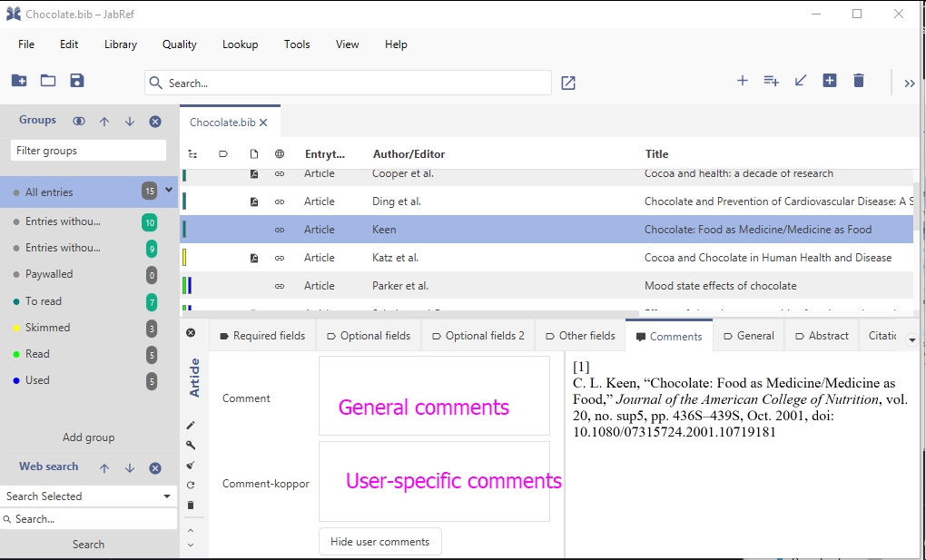The height and width of the screenshot is (560, 926).
Task: Open PDF file icon for Ding et al.
Action: [254, 201]
